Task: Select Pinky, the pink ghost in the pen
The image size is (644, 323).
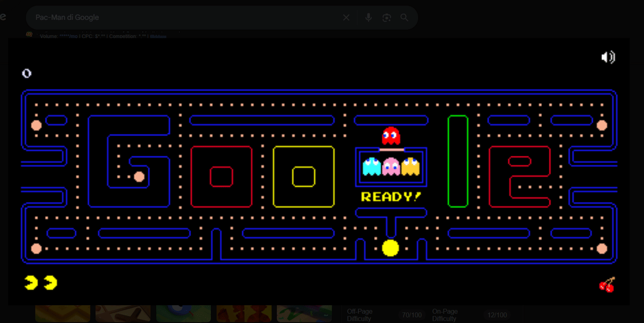Action: 390,168
